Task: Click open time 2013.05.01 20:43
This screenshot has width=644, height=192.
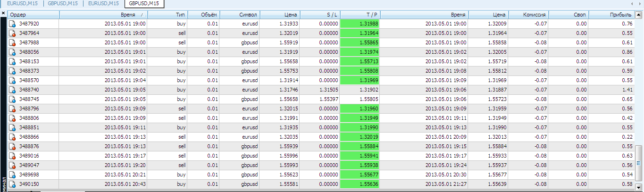Action: pyautogui.click(x=125, y=184)
